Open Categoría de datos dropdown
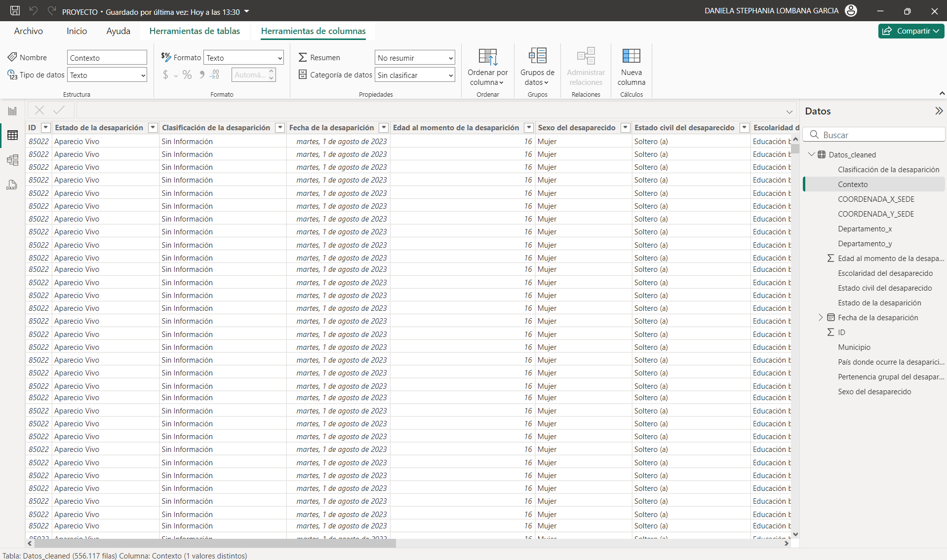The image size is (947, 560). (415, 75)
